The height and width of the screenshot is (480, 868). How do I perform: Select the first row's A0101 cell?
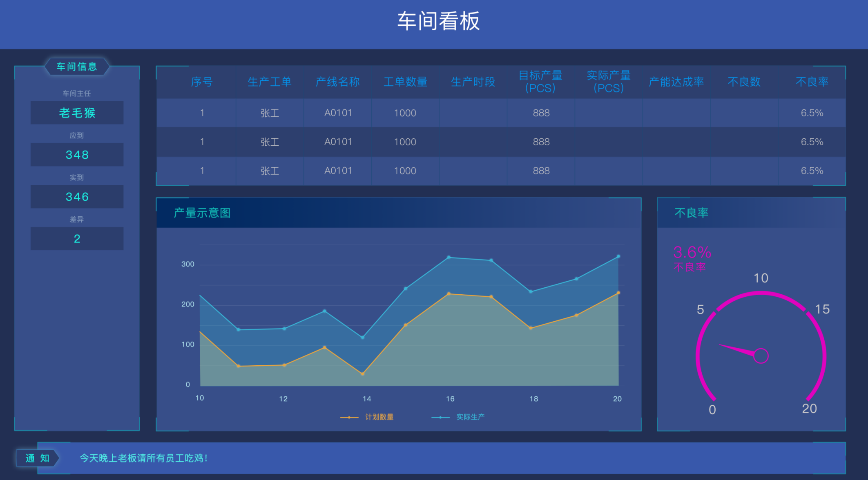click(x=338, y=113)
